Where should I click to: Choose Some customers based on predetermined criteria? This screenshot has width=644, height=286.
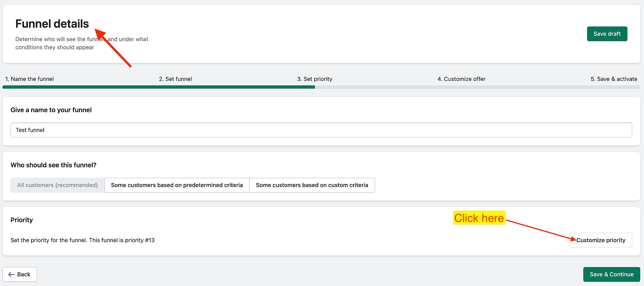[x=177, y=185]
